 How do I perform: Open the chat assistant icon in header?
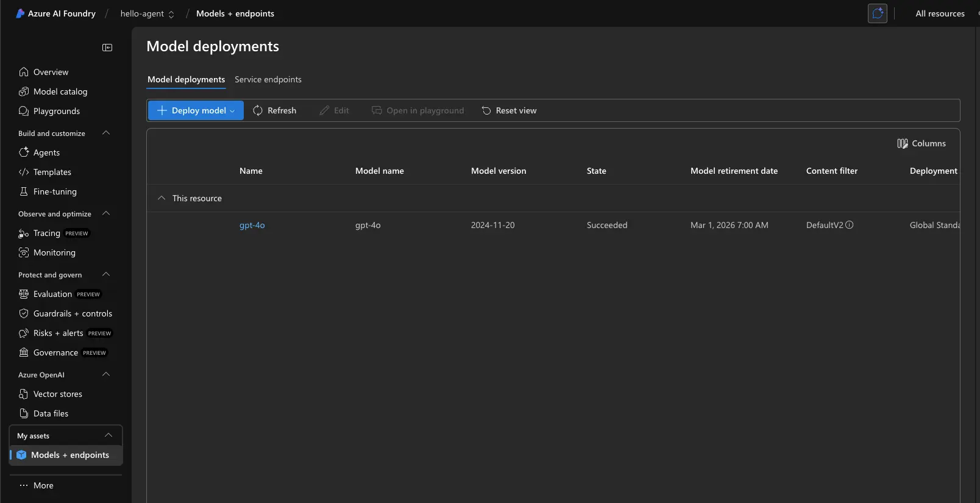(878, 13)
